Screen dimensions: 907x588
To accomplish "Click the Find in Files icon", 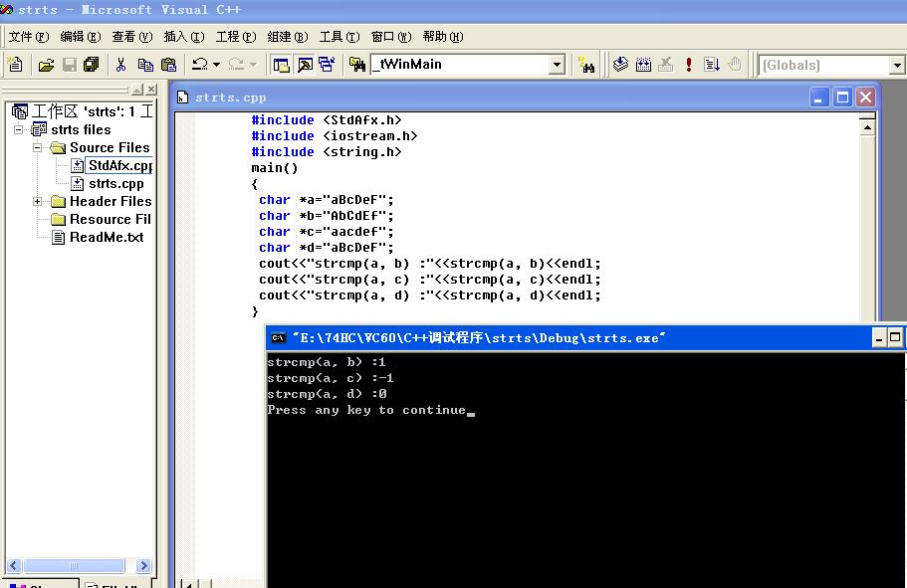I will click(x=357, y=65).
